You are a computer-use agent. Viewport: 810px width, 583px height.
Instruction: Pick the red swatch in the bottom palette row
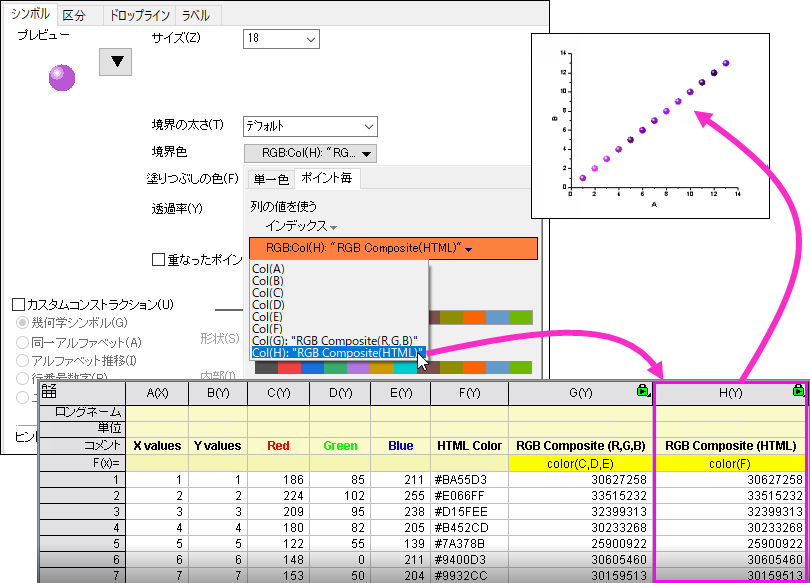click(x=289, y=368)
